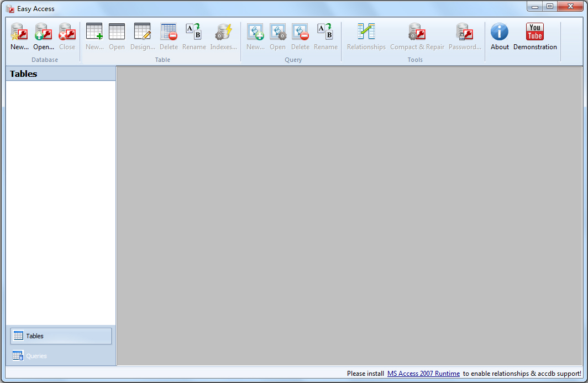Click the Easy Access title icon
Viewport: 588px width, 383px height.
[10, 9]
